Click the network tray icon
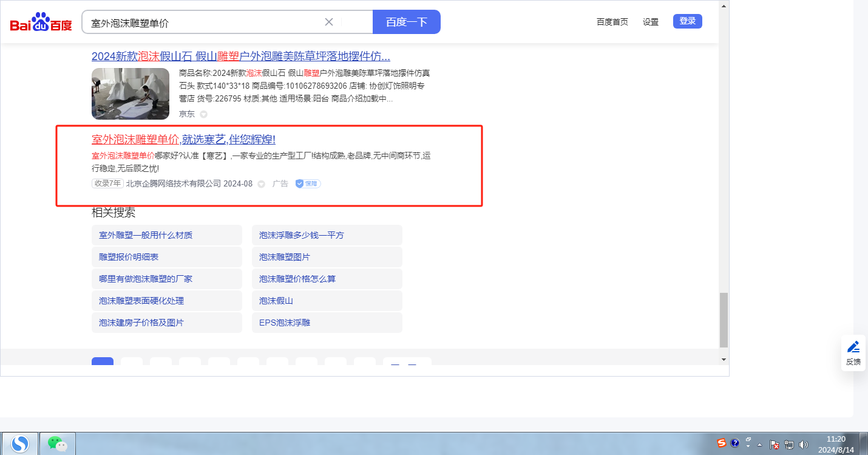 pos(789,445)
